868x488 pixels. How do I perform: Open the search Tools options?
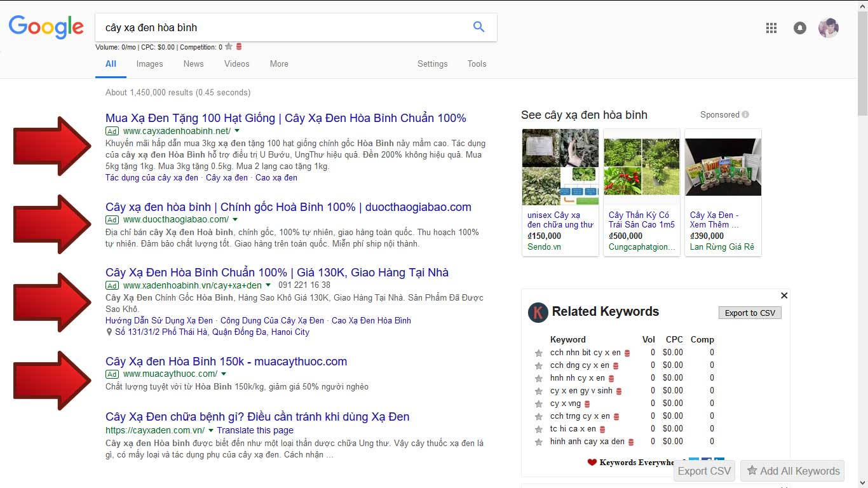pyautogui.click(x=477, y=64)
